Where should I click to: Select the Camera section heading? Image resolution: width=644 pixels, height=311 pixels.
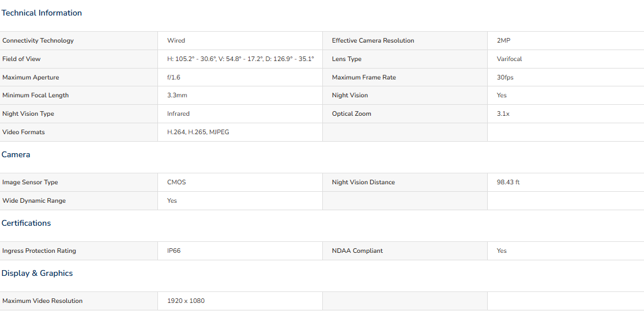tap(16, 154)
